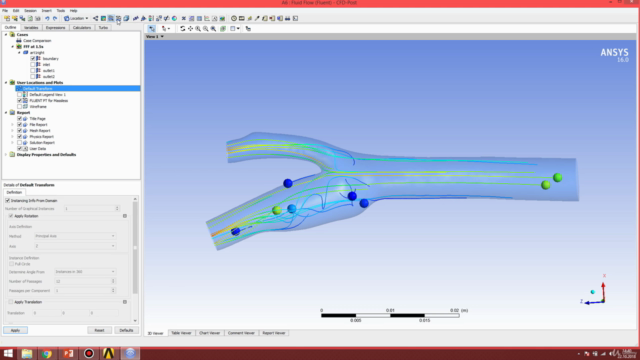Collapse User Locations and Plots node
Screen dimensions: 640x360
click(x=6, y=82)
